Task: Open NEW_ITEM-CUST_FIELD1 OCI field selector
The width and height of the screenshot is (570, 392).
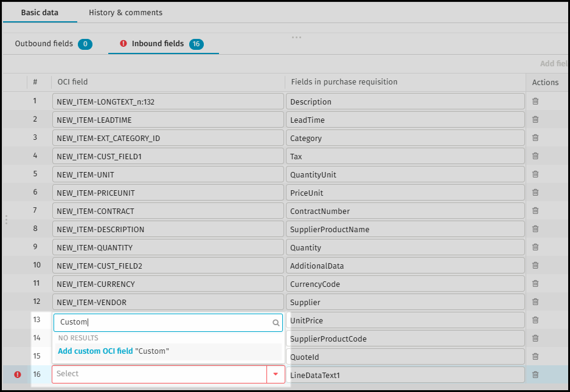Action: click(x=168, y=156)
